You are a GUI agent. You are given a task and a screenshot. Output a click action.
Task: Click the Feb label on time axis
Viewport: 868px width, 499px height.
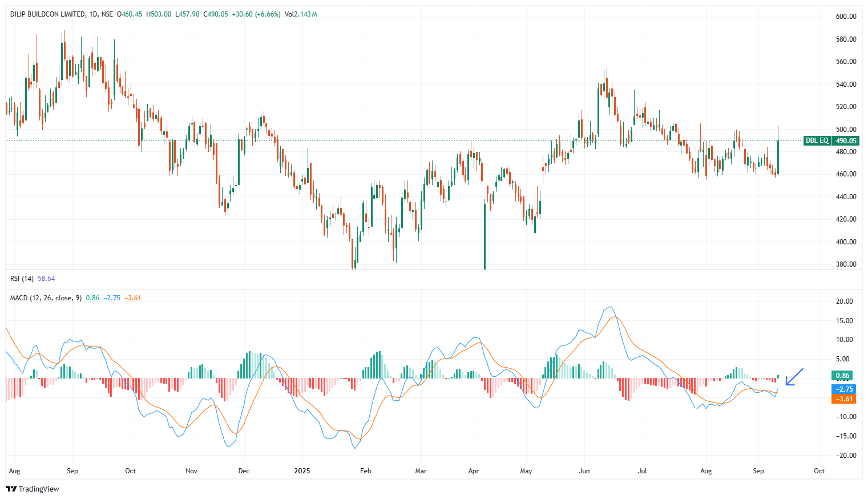coord(366,471)
